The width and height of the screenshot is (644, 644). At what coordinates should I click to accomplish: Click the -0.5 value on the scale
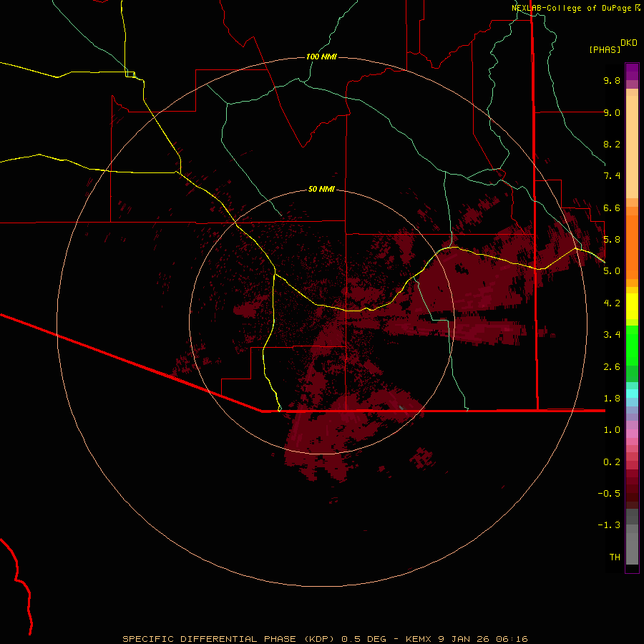coord(609,494)
